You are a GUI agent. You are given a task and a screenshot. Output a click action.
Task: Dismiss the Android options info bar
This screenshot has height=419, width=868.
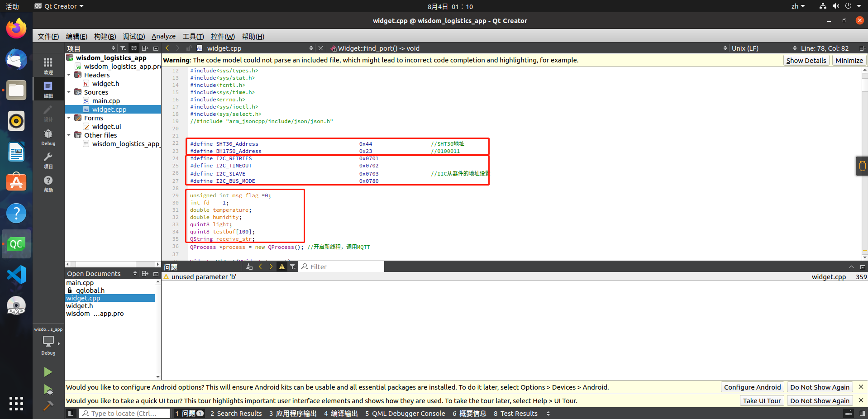point(861,387)
